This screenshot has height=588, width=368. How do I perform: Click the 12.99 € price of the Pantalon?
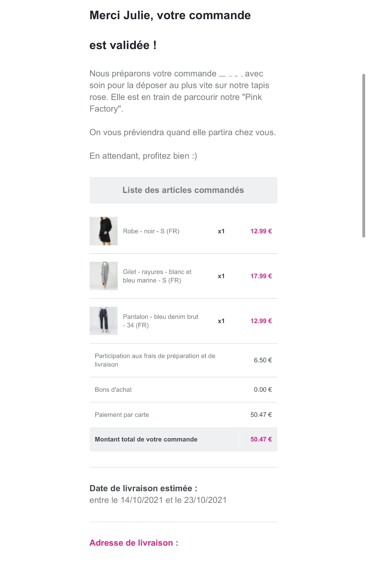(x=261, y=321)
